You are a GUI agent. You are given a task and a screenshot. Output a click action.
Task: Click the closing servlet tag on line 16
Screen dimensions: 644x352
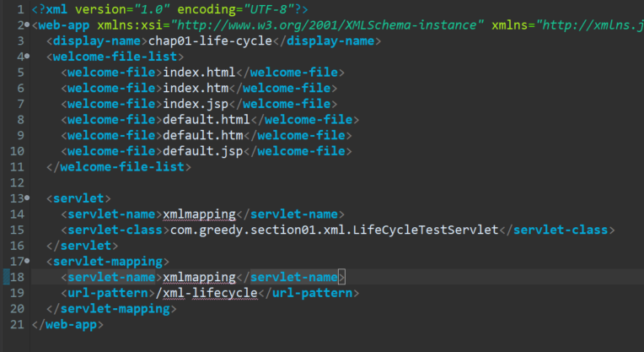[82, 246]
